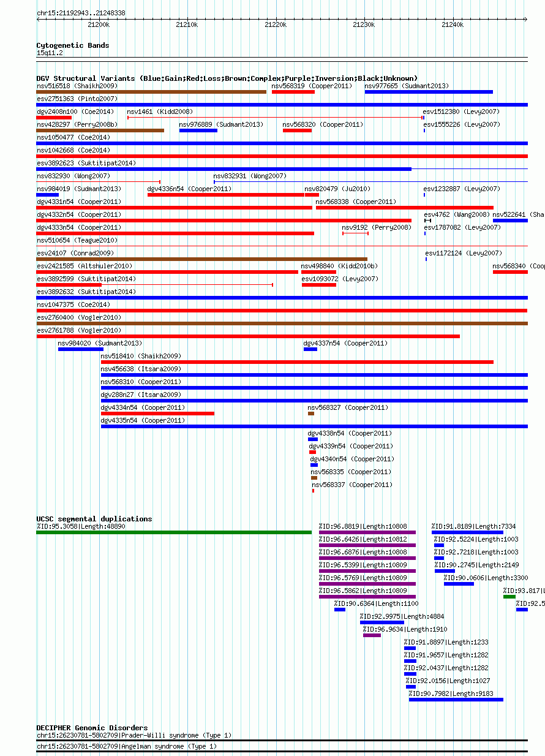Select nsv984019 (Sudmant2013) label
Screen dimensions: 545x756
pyautogui.click(x=78, y=189)
